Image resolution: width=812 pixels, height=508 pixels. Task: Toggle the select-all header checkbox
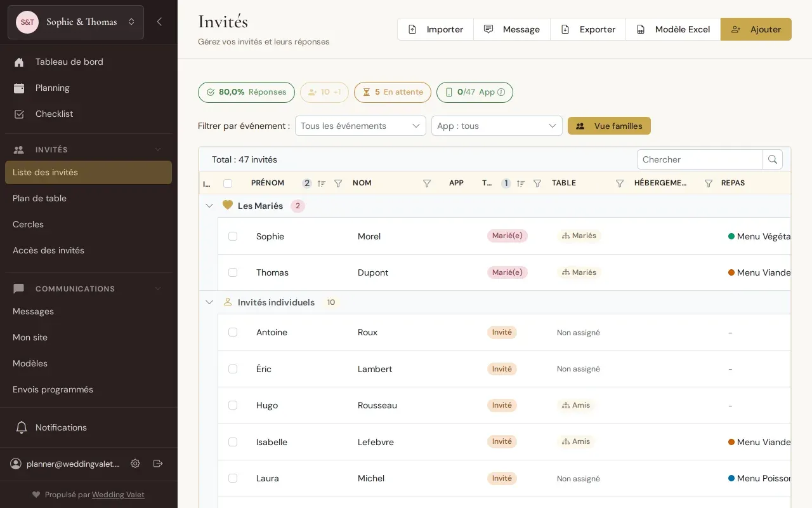pos(228,184)
